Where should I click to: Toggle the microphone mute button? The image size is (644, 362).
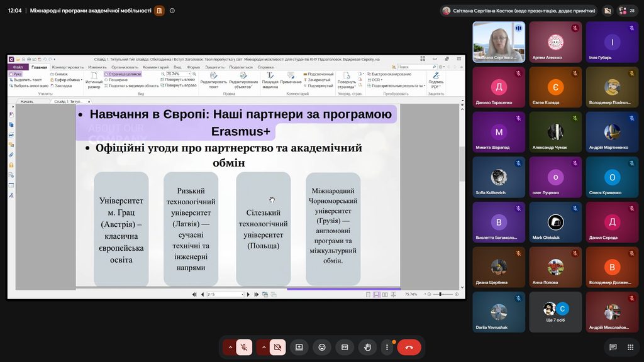pos(244,347)
